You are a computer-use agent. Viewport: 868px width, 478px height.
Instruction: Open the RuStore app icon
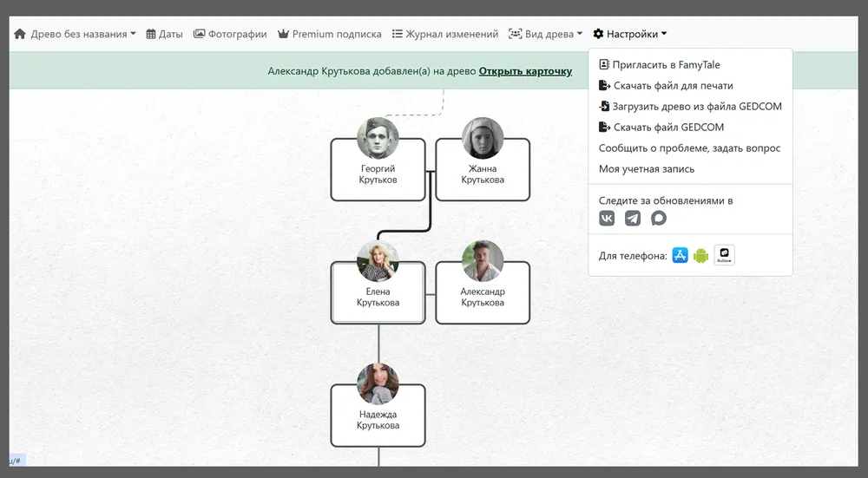pyautogui.click(x=724, y=255)
